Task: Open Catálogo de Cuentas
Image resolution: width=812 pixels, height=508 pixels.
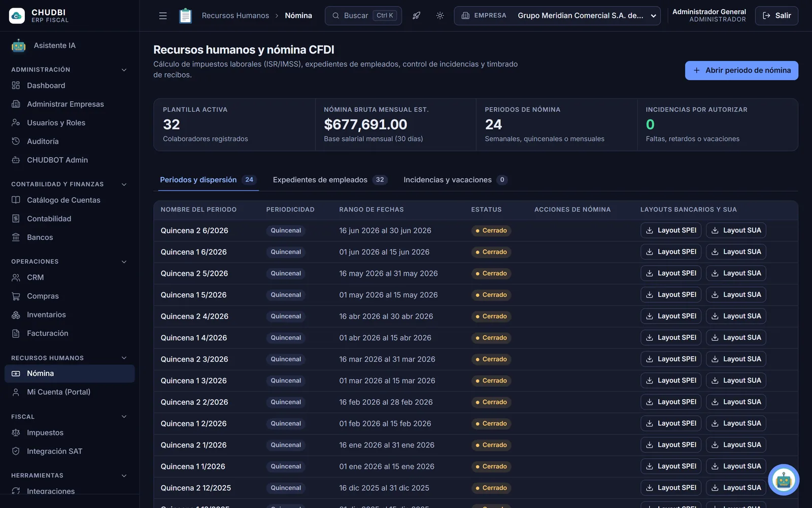Action: click(x=70, y=200)
